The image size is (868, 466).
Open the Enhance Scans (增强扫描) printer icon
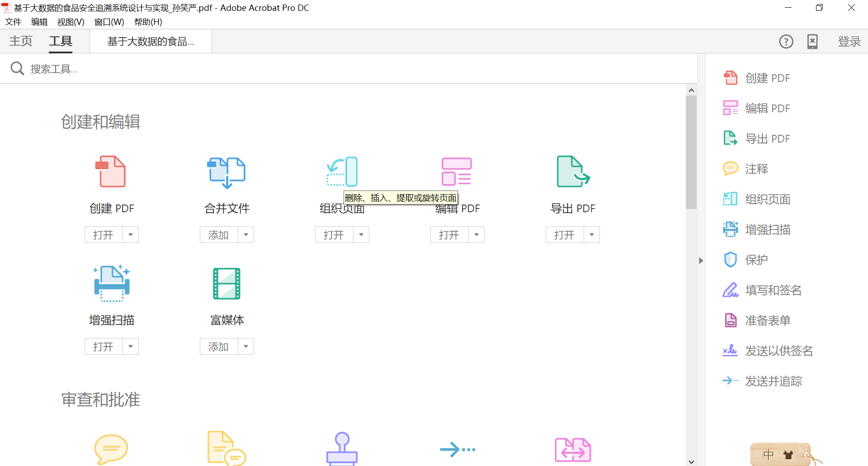pyautogui.click(x=112, y=283)
